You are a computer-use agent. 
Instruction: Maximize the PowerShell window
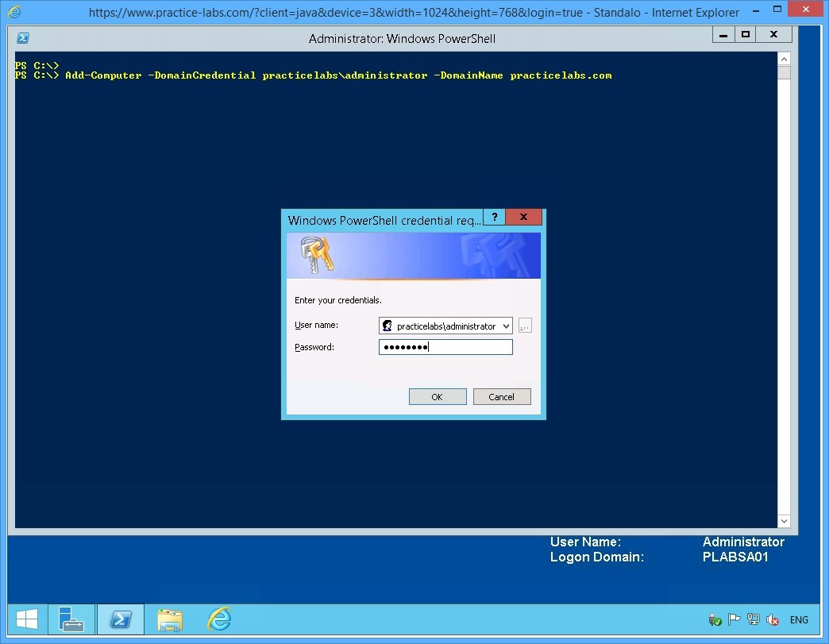(x=745, y=34)
